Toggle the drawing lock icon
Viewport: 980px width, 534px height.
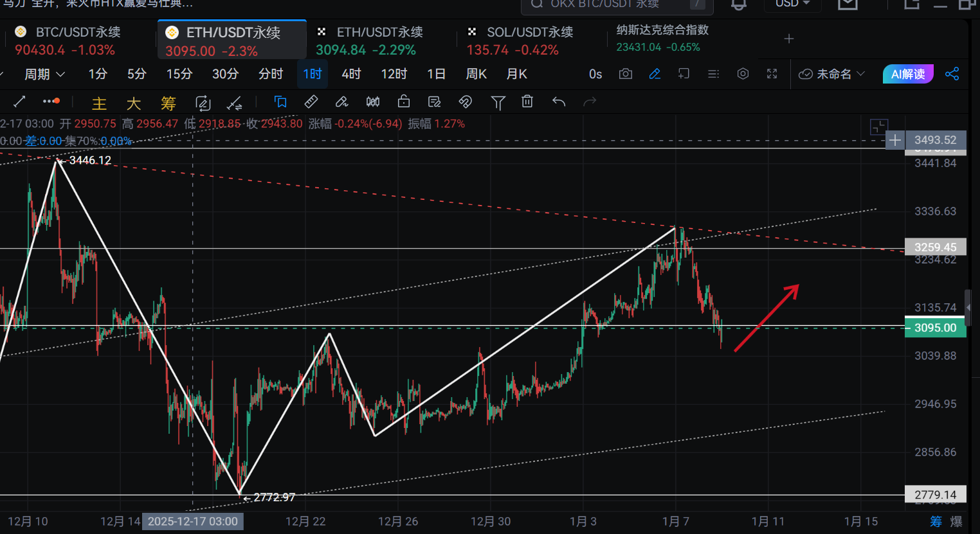[x=404, y=102]
